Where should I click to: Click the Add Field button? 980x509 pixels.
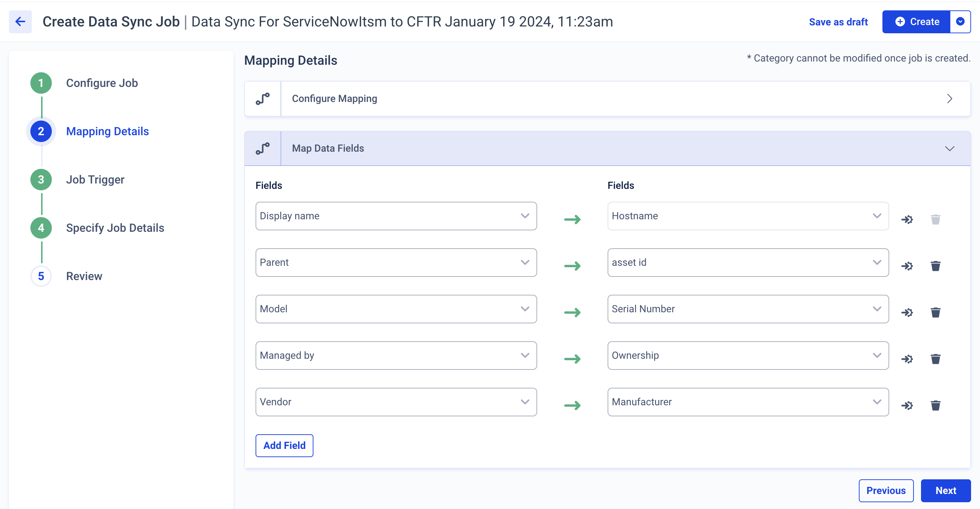pyautogui.click(x=284, y=445)
